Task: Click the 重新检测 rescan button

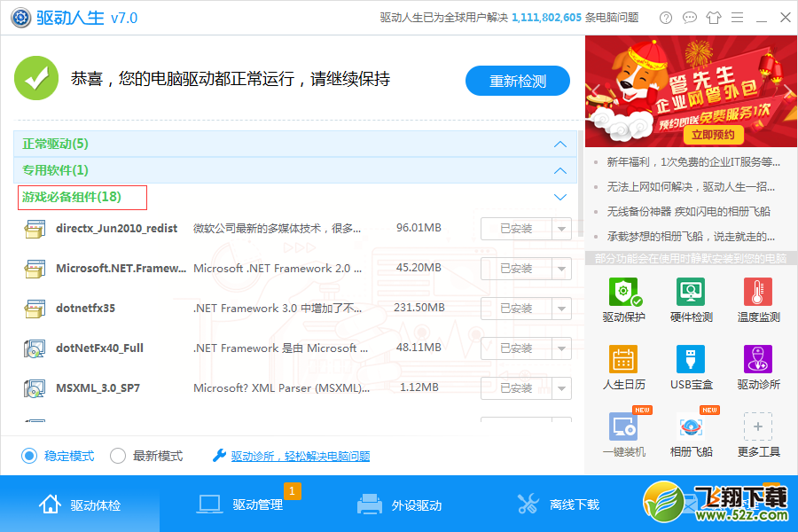Action: (518, 81)
